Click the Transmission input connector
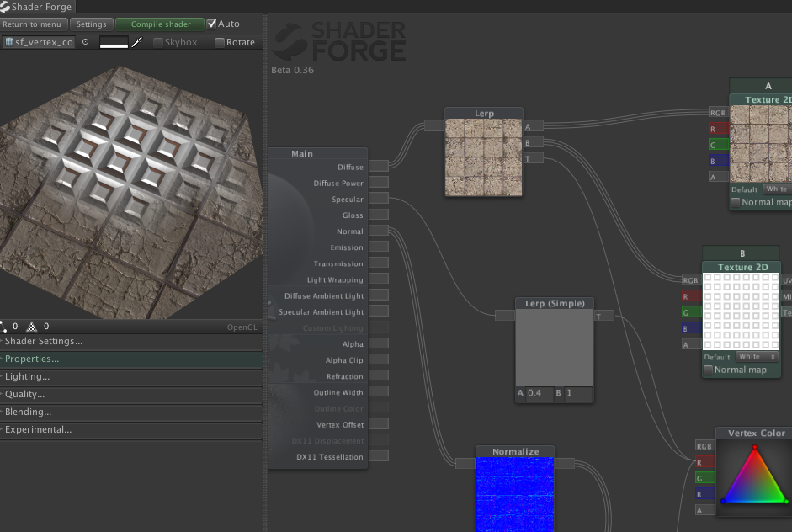Viewport: 792px width, 532px height. [x=379, y=263]
